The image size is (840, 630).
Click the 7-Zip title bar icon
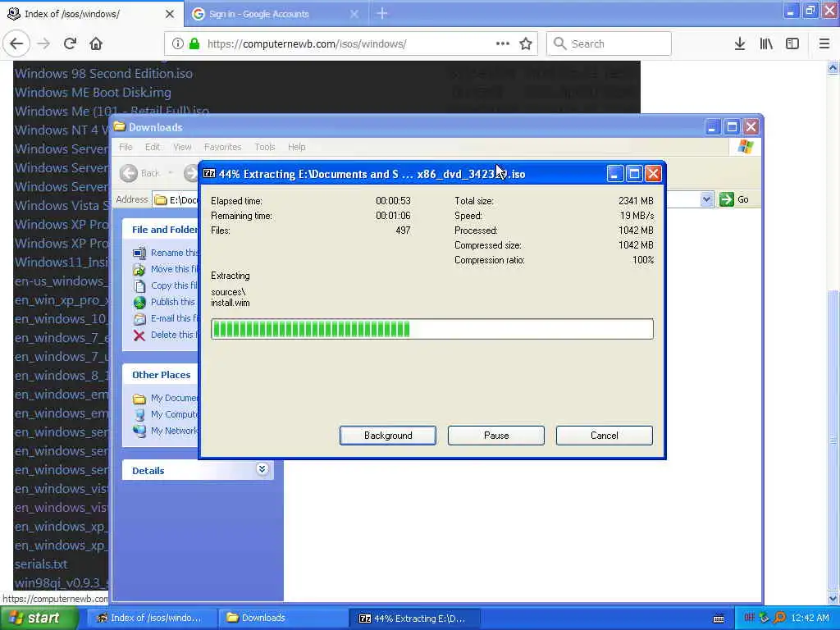[x=209, y=174]
